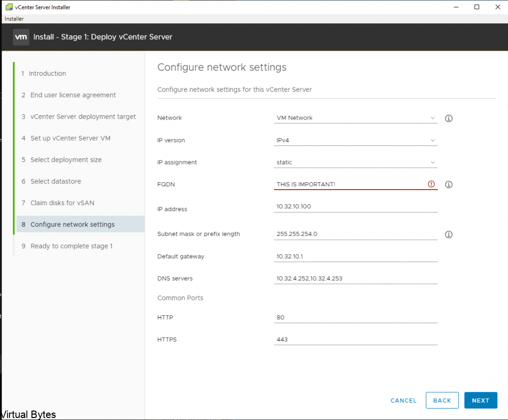Image resolution: width=508 pixels, height=420 pixels.
Task: Click the vCenter Server Installer title bar icon
Action: point(9,7)
